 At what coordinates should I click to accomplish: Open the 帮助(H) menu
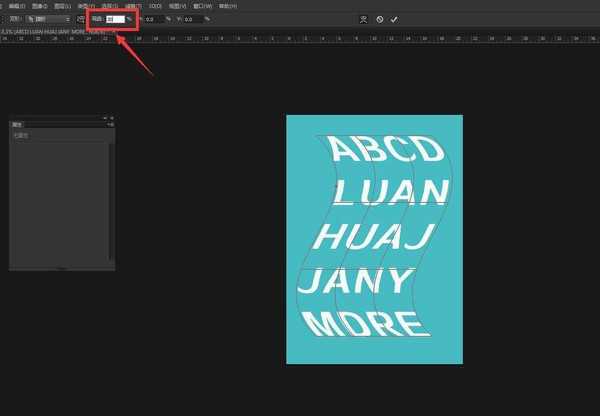pos(228,6)
